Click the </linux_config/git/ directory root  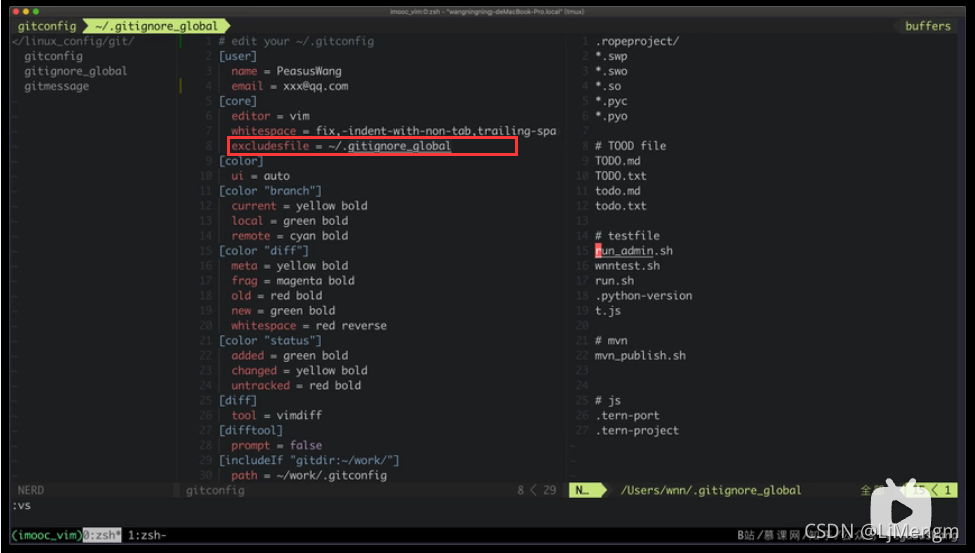tap(73, 41)
